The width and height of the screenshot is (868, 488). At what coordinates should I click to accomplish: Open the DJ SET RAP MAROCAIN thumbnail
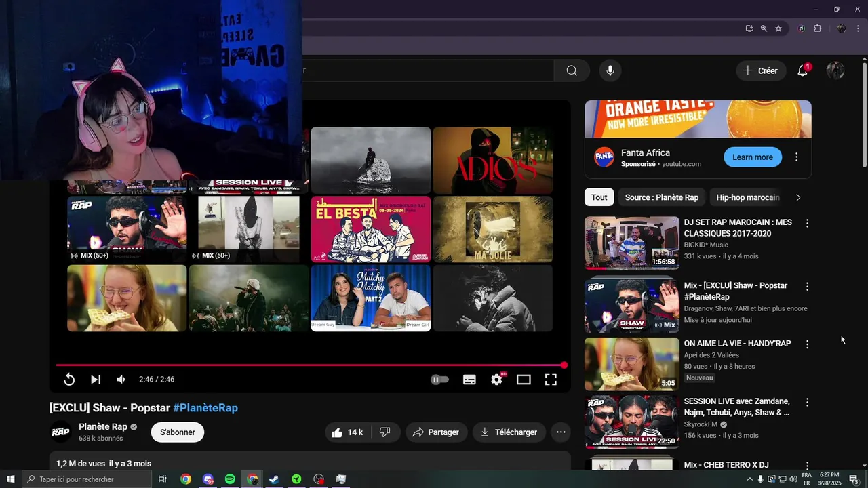click(632, 243)
